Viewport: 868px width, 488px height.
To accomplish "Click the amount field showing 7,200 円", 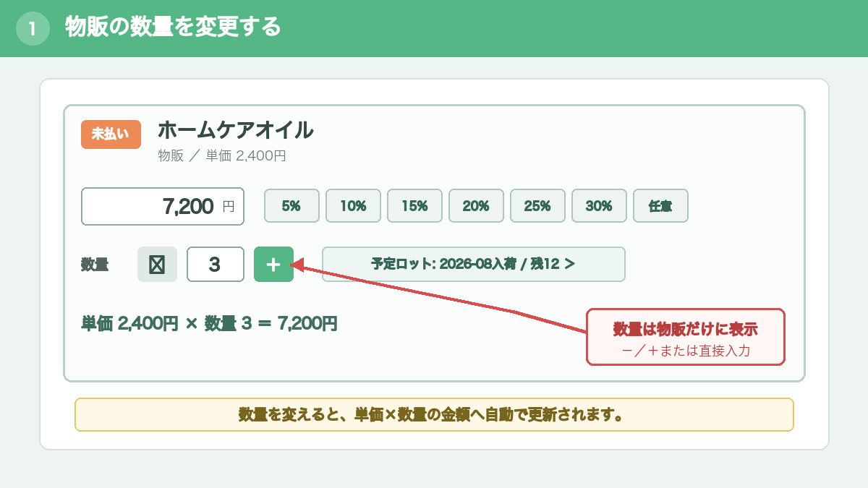I will coord(163,207).
